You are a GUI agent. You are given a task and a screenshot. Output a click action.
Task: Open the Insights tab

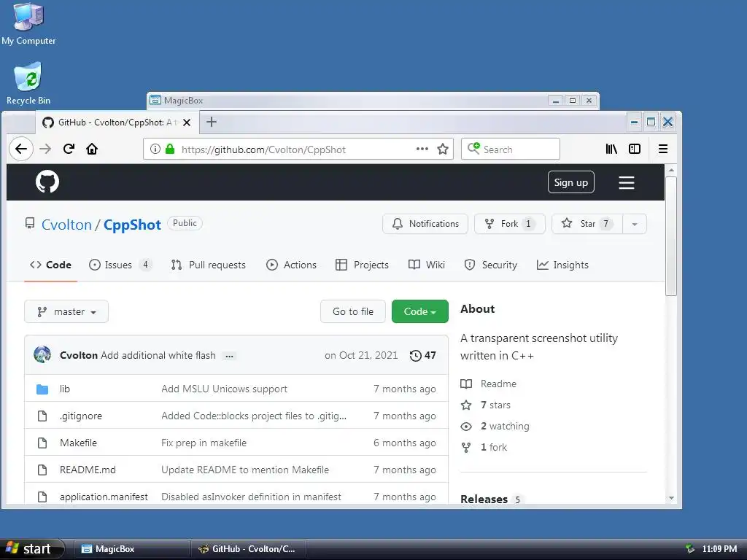pyautogui.click(x=562, y=265)
